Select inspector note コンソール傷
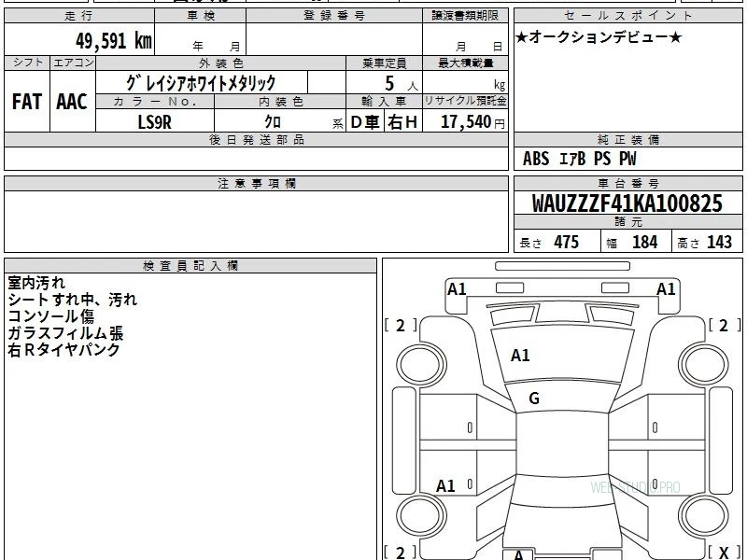Viewport: 747px width, 560px height. 51,316
